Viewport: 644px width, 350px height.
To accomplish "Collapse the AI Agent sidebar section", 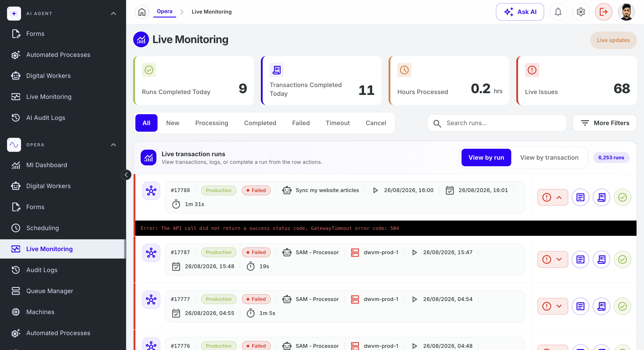I will [113, 14].
